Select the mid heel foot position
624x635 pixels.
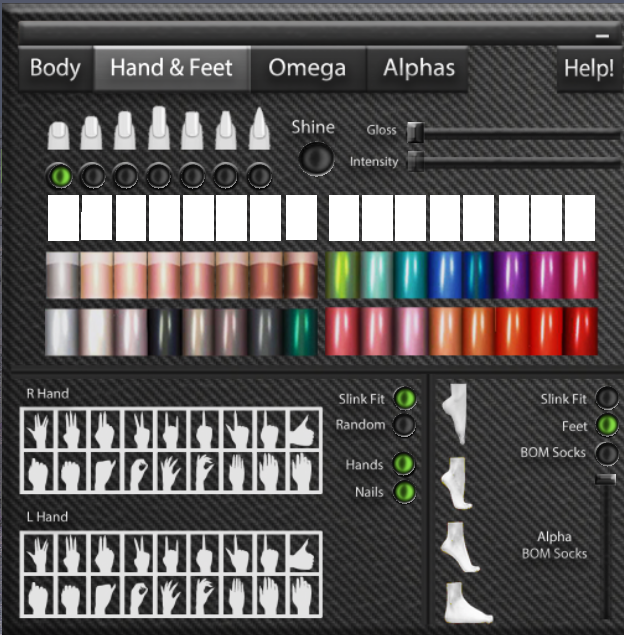tap(460, 547)
